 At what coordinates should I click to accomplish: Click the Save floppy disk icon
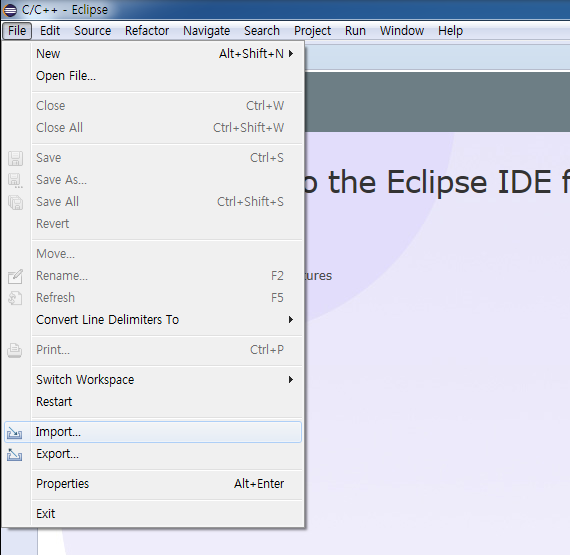(15, 158)
